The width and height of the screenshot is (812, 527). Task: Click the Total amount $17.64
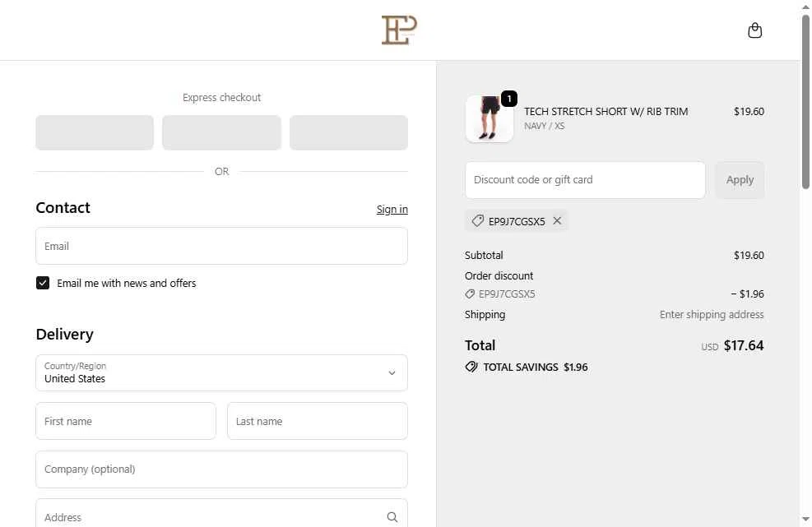click(x=744, y=345)
